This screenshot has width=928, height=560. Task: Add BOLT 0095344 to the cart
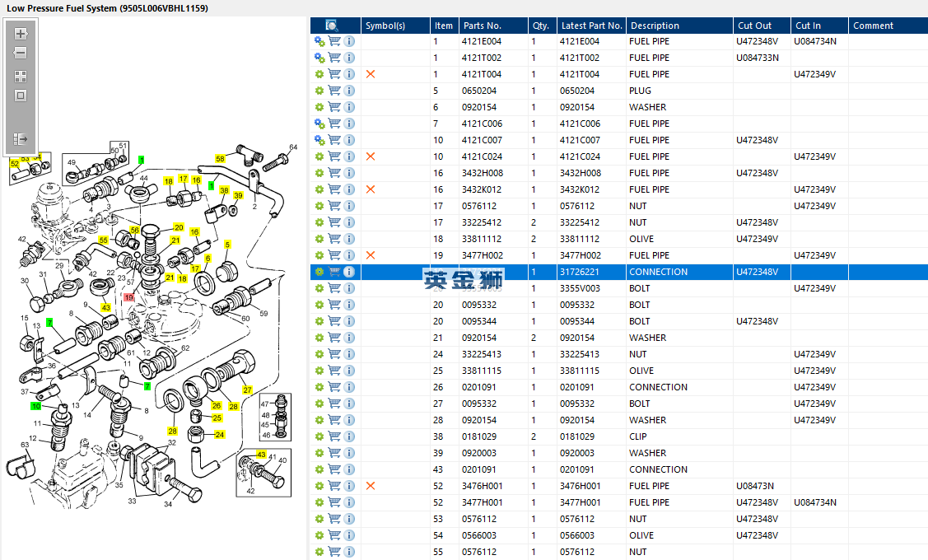click(x=334, y=321)
